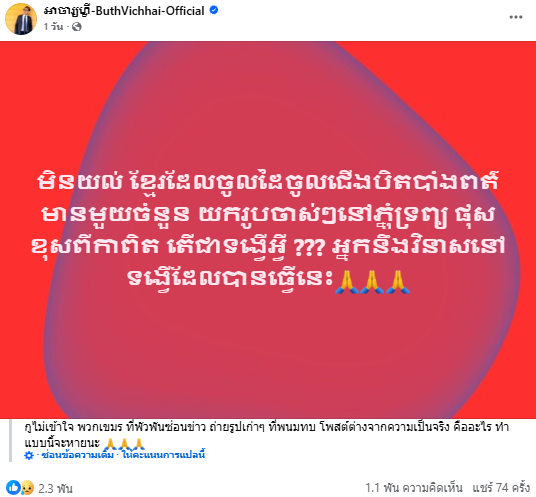The image size is (536, 497).
Task: Open the '1 วัน' post timestamp
Action: coord(53,27)
